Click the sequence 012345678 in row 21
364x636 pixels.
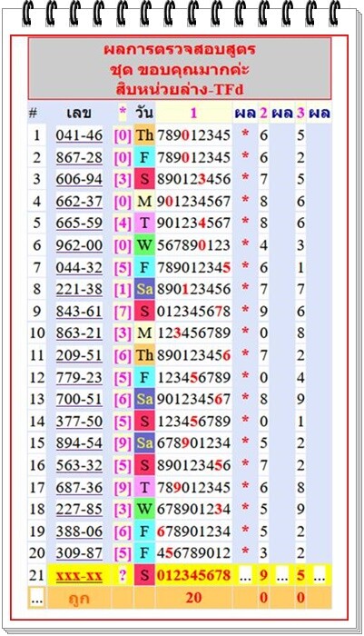(x=193, y=575)
